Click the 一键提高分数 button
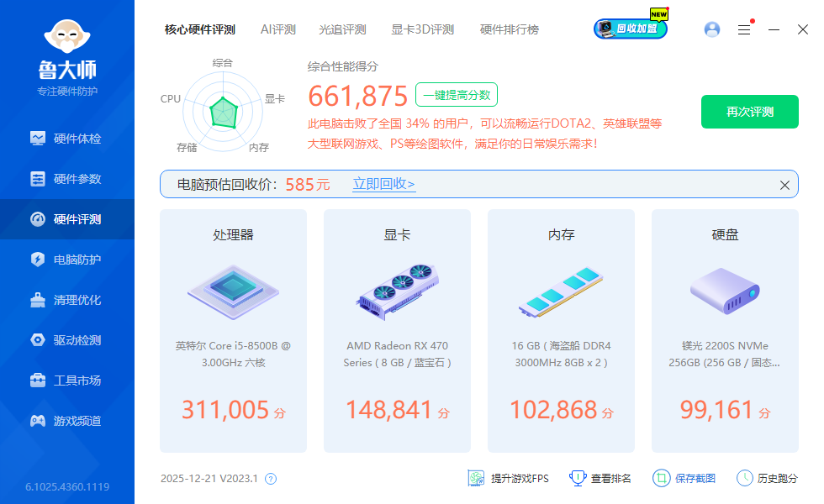The height and width of the screenshot is (504, 824). point(457,95)
